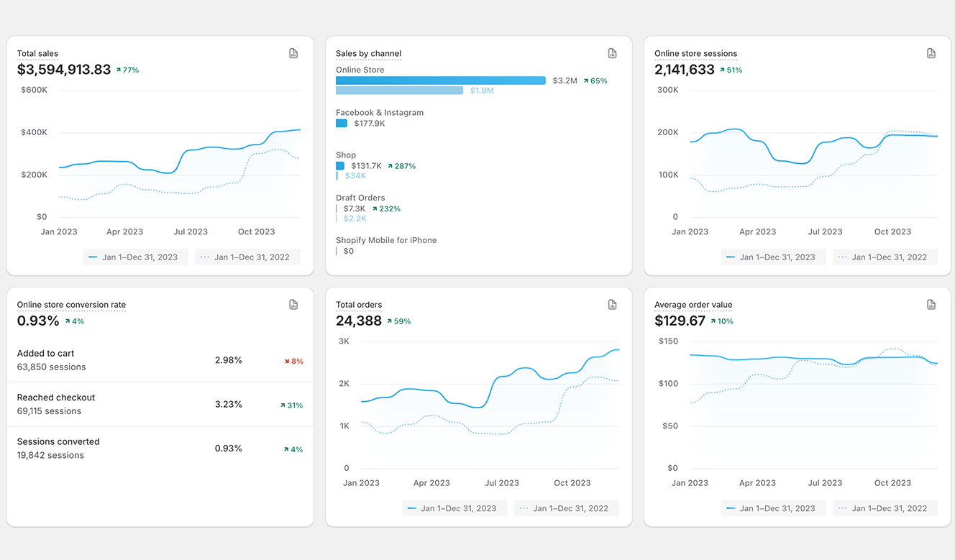This screenshot has height=560, width=955.
Task: Click the Facebook & Instagram sales bar
Action: [342, 124]
